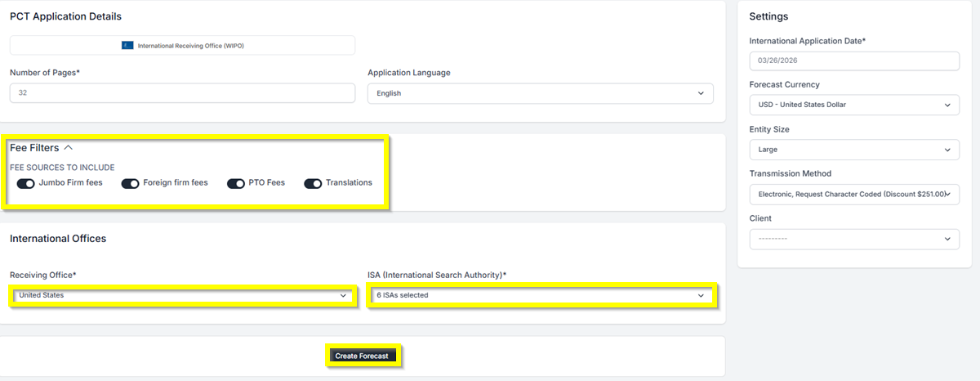Open the Forecast Currency dropdown
Viewport: 980px width, 381px height.
point(854,105)
